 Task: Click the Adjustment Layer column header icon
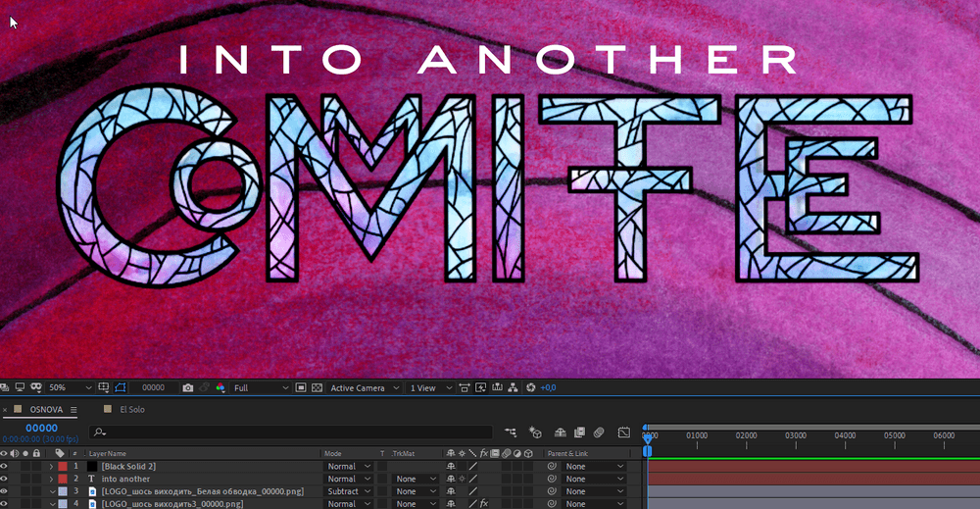[x=516, y=453]
